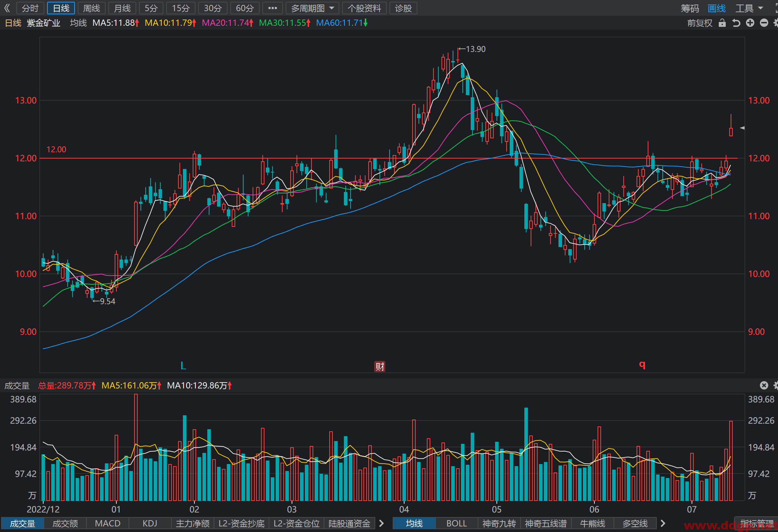The width and height of the screenshot is (778, 532).
Task: Click the red q marker on chart
Action: tap(642, 364)
